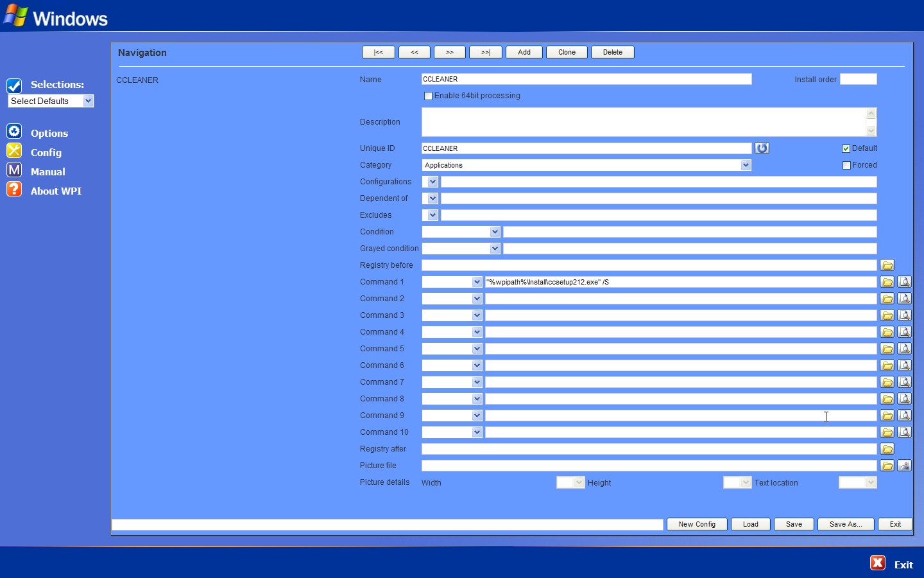Click the Load button
924x578 pixels.
coord(751,524)
